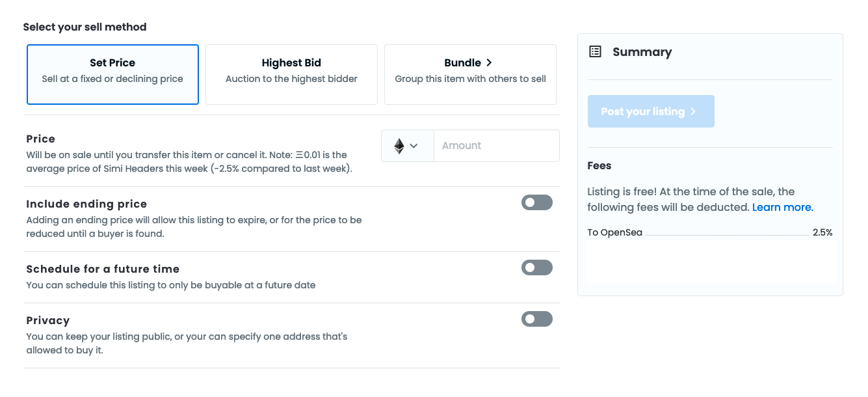Viewport: 868px width, 397px height.
Task: Click the Ethereum currency icon
Action: point(399,146)
